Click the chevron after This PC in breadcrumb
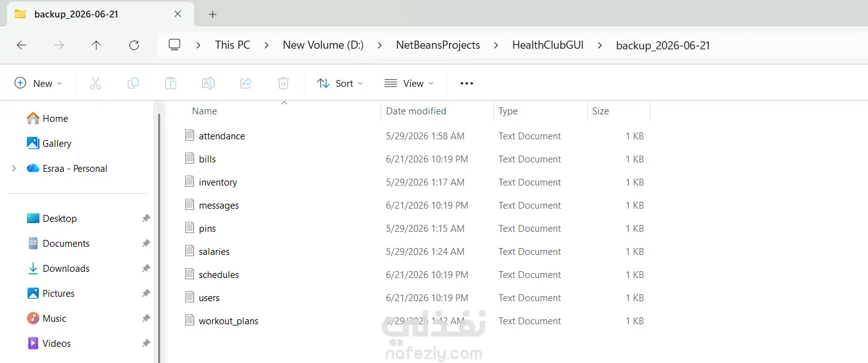This screenshot has height=363, width=868. click(266, 45)
